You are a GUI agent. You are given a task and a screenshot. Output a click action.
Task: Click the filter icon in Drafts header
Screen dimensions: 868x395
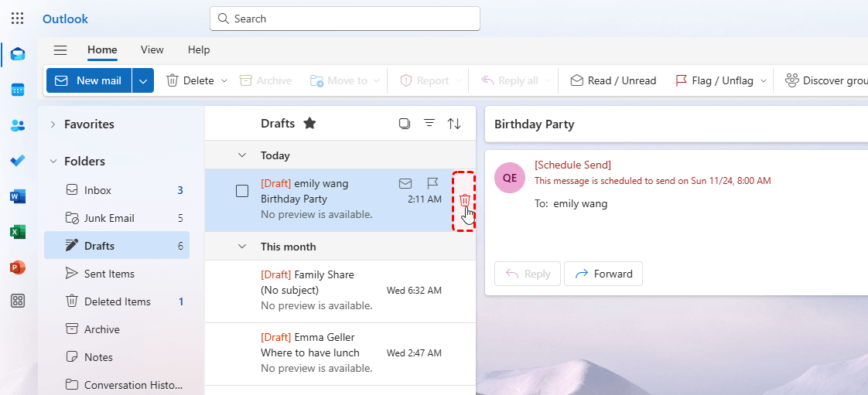click(429, 124)
